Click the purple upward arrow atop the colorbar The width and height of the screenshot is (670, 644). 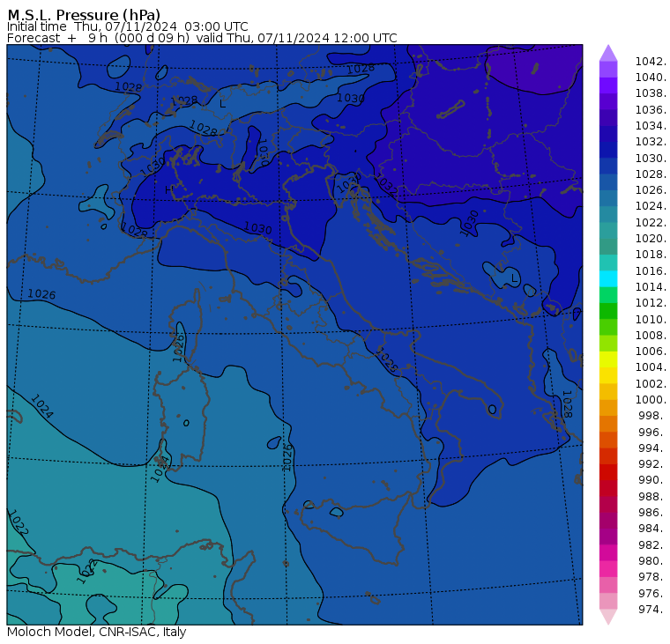pos(608,54)
